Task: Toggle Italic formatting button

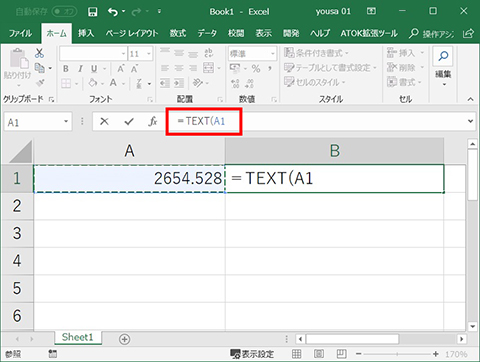Action: (80, 69)
